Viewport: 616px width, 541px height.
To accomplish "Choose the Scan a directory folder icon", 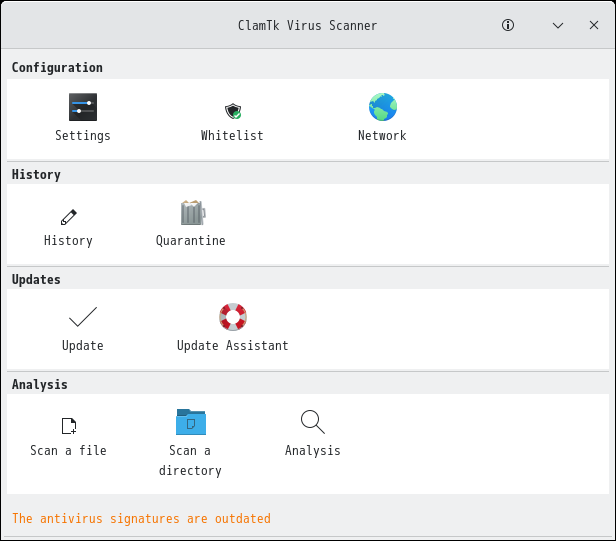I will coord(190,422).
